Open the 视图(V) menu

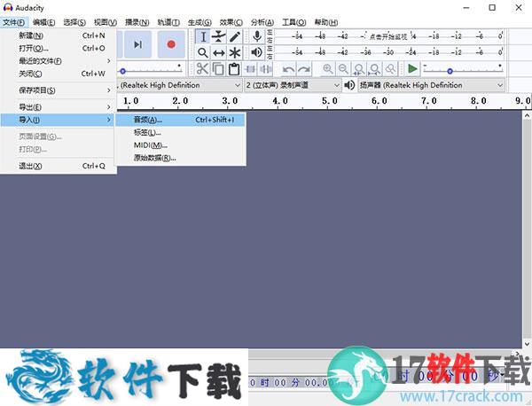pos(106,22)
